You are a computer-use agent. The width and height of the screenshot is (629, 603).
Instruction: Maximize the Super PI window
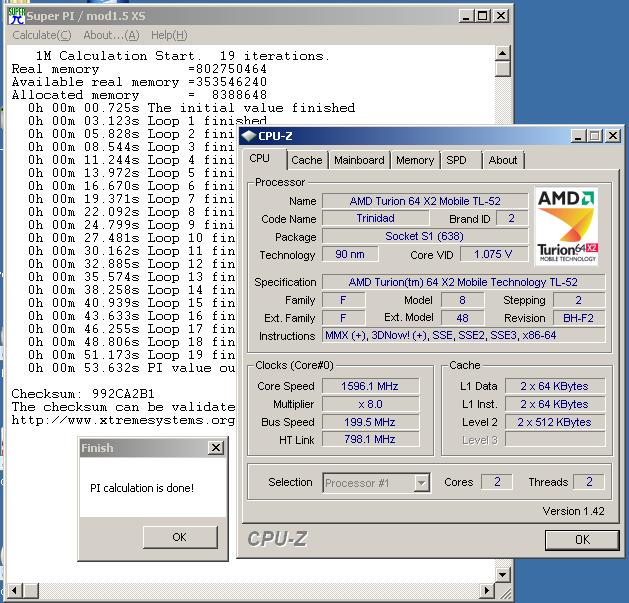tap(483, 16)
